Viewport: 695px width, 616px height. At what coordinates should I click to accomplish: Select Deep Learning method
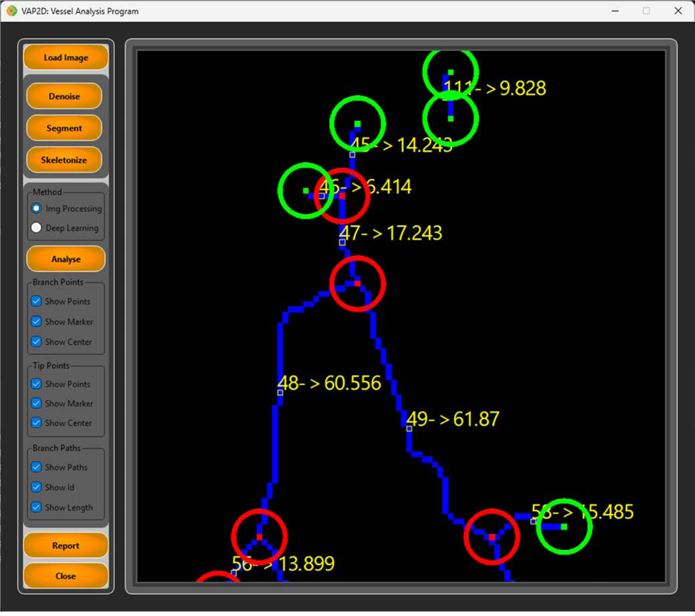pos(36,228)
